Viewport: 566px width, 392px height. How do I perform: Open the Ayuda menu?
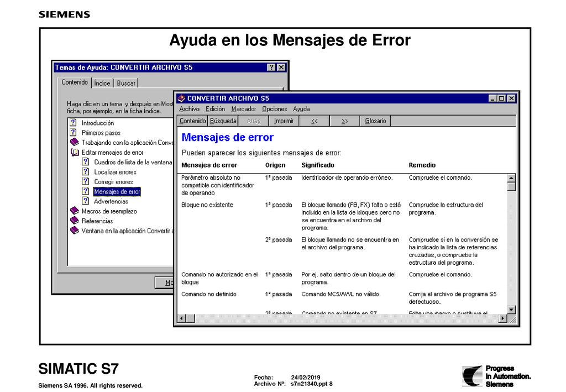[x=301, y=109]
